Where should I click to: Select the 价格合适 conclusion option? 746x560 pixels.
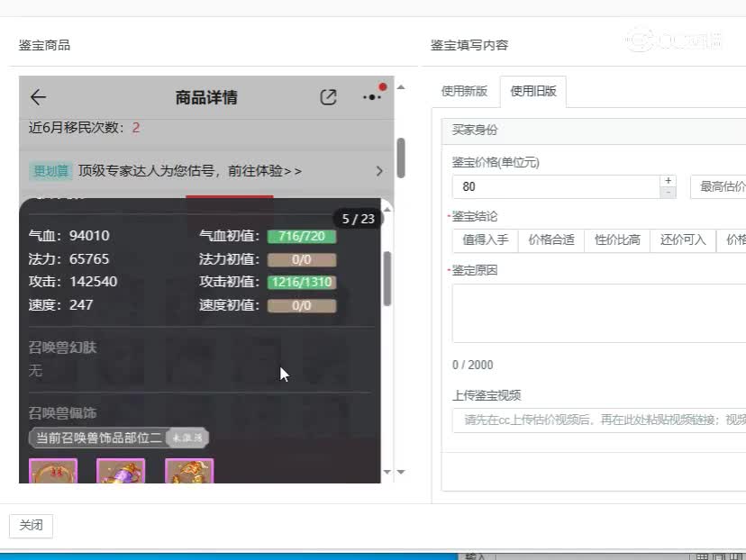551,240
